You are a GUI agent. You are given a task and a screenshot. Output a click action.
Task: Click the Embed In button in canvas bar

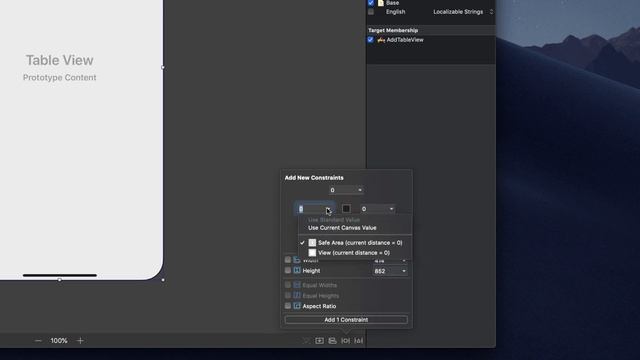319,340
